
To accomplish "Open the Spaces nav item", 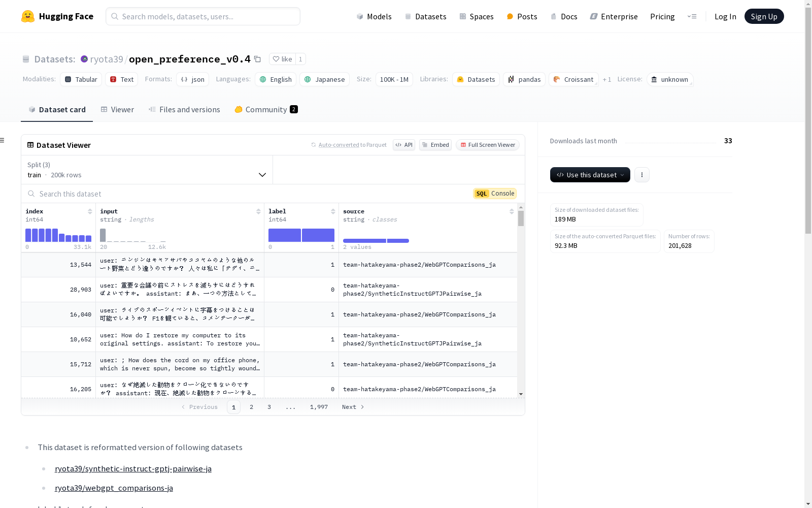I will [x=476, y=16].
